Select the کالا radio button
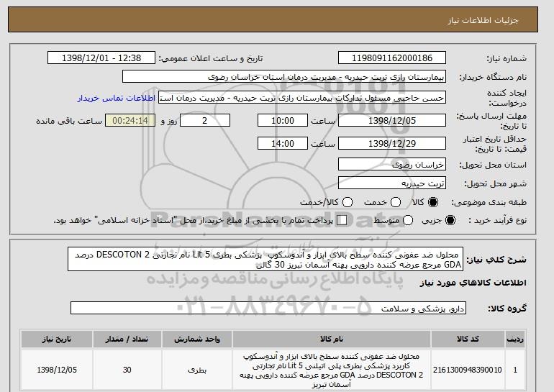Screen dimensions: 554x392 pos(433,202)
